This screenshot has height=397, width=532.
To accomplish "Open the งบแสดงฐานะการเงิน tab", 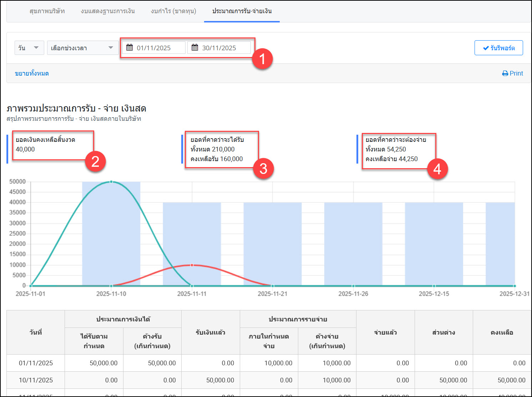I will tap(108, 11).
